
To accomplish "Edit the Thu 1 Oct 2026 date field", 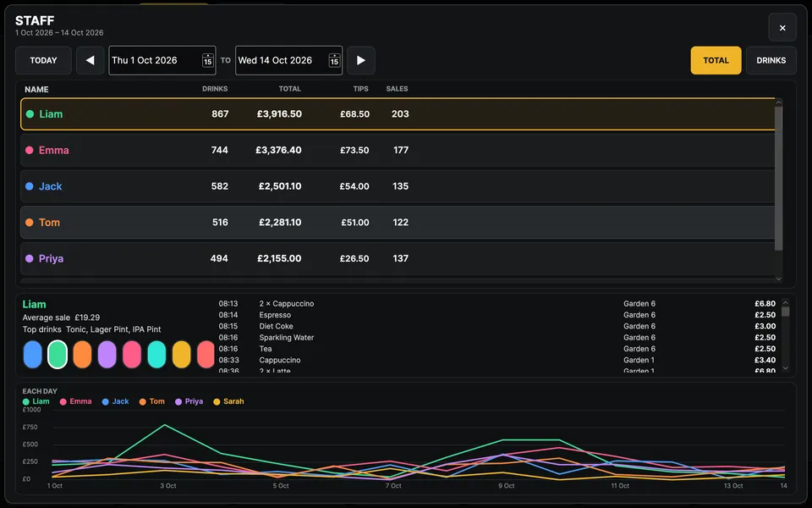I will 162,60.
